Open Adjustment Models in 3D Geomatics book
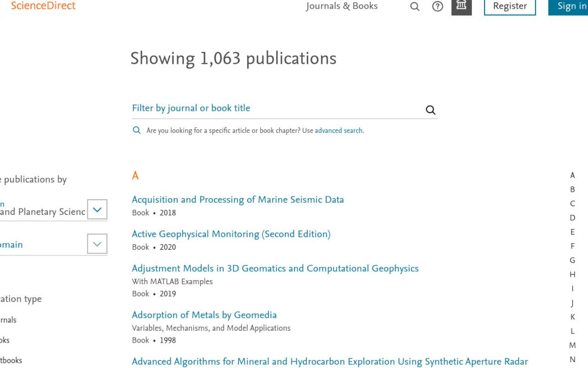 tap(275, 268)
